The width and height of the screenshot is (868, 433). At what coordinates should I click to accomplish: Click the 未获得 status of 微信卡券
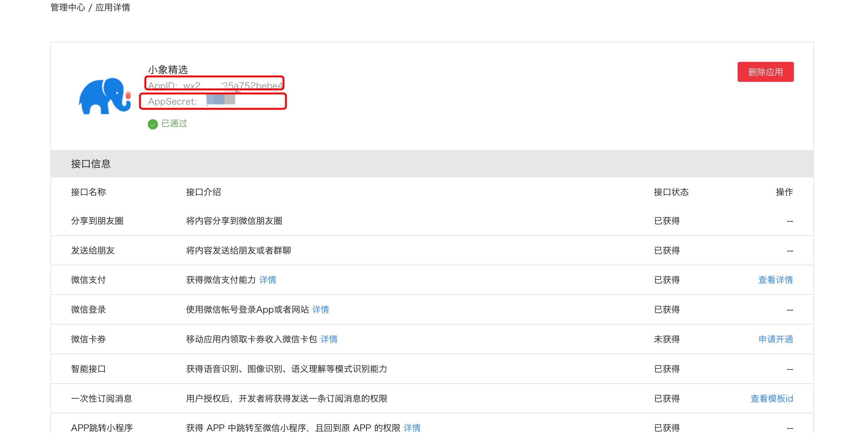(667, 339)
